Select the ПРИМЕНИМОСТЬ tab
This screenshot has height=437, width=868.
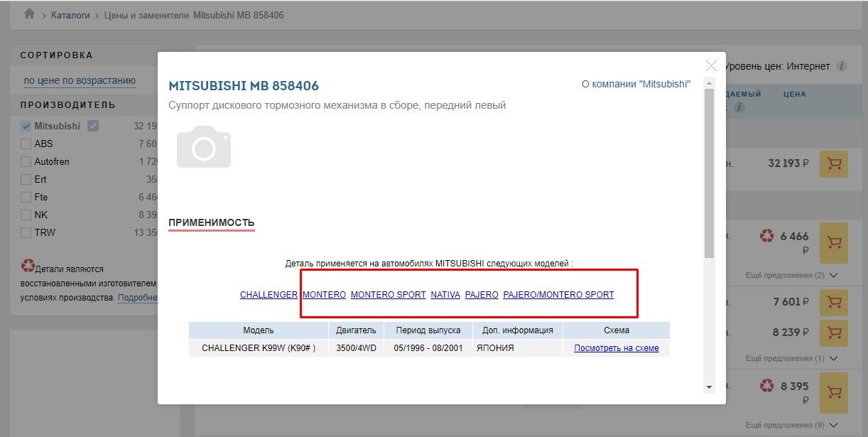point(211,223)
